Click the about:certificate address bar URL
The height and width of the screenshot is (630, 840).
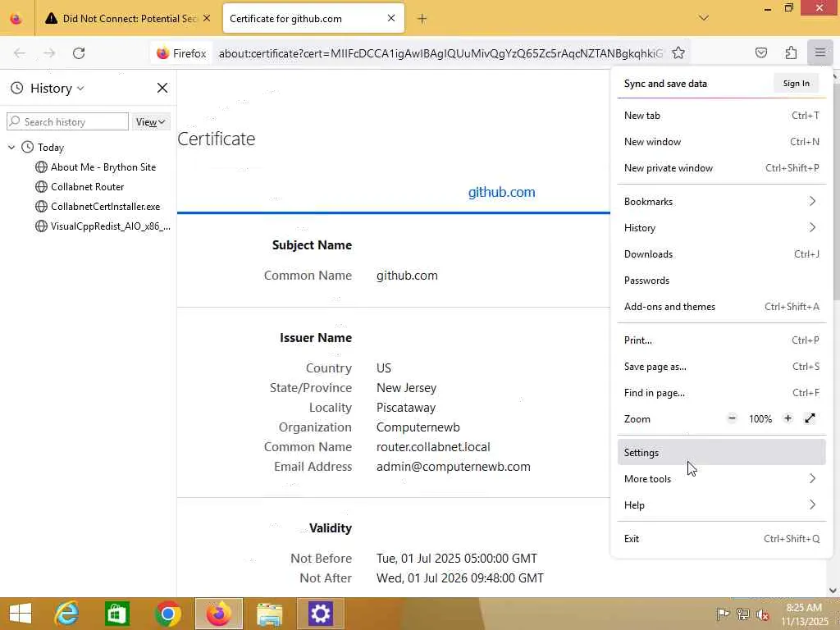click(x=441, y=53)
